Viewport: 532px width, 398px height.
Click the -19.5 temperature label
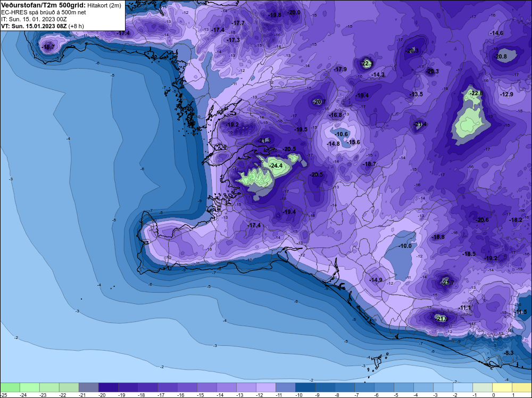pos(301,129)
